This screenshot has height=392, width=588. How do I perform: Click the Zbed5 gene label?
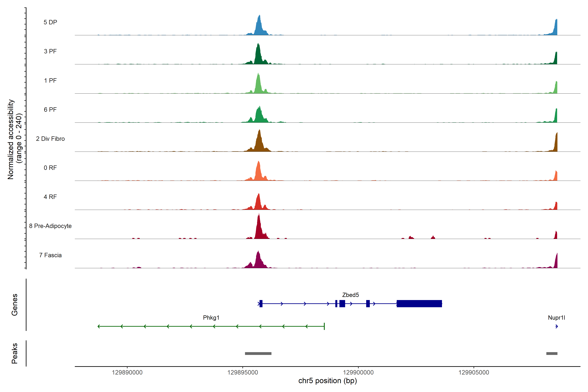tap(351, 295)
